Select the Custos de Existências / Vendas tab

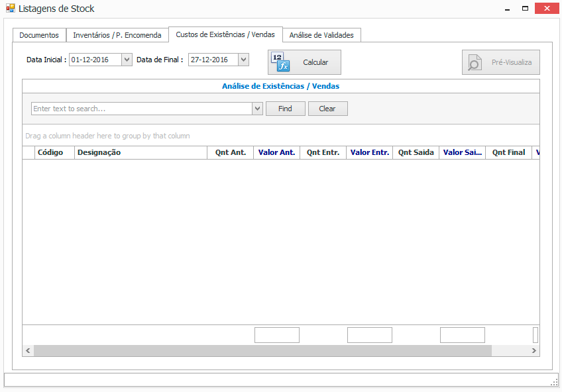225,34
